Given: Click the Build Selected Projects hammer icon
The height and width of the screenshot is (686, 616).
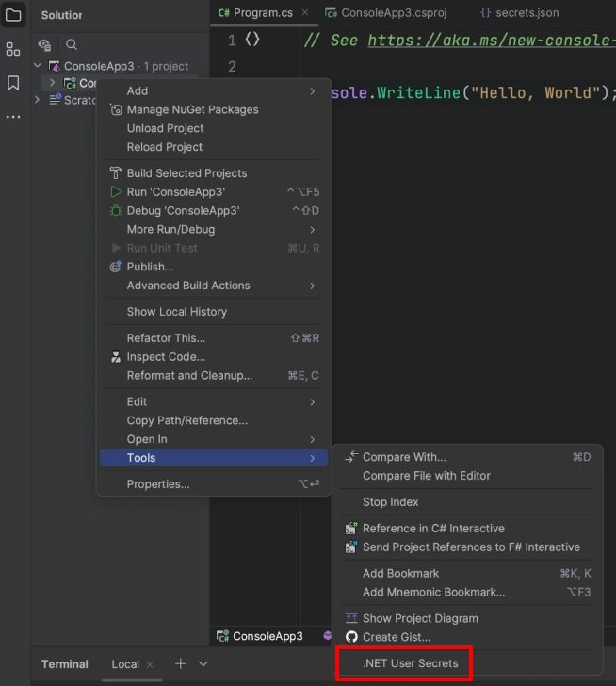Looking at the screenshot, I should click(116, 172).
